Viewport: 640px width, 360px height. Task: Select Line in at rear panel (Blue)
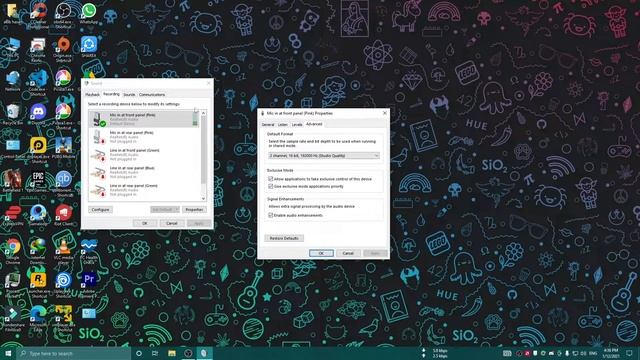[144, 172]
